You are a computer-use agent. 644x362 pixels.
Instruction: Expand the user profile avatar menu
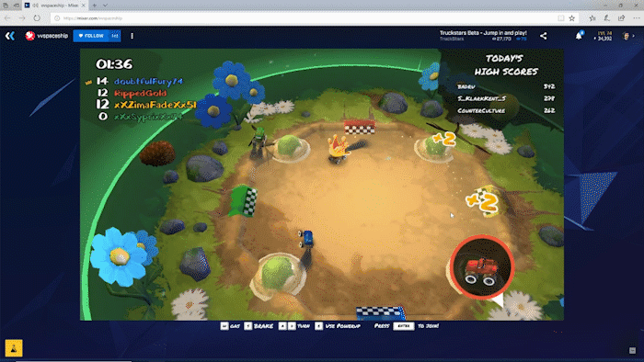tap(627, 36)
